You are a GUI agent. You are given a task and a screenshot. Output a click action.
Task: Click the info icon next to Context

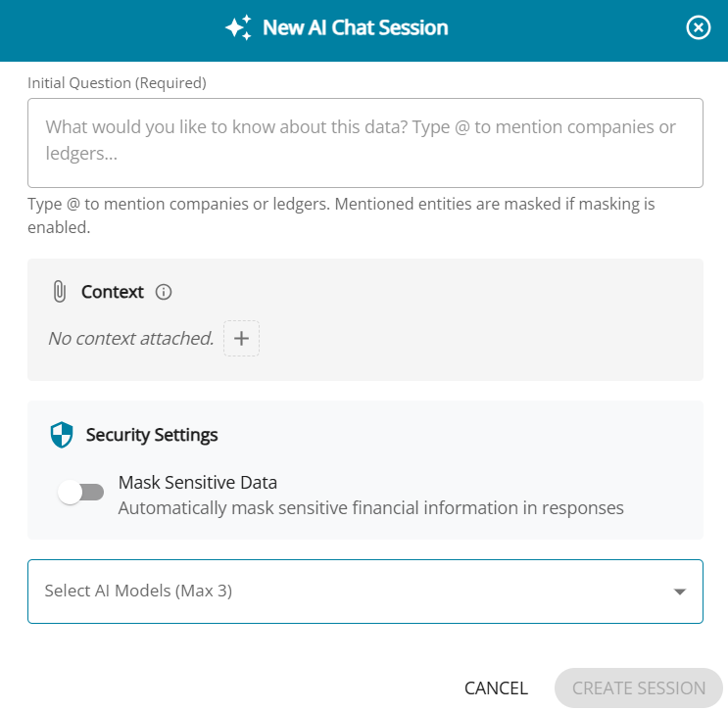[164, 292]
